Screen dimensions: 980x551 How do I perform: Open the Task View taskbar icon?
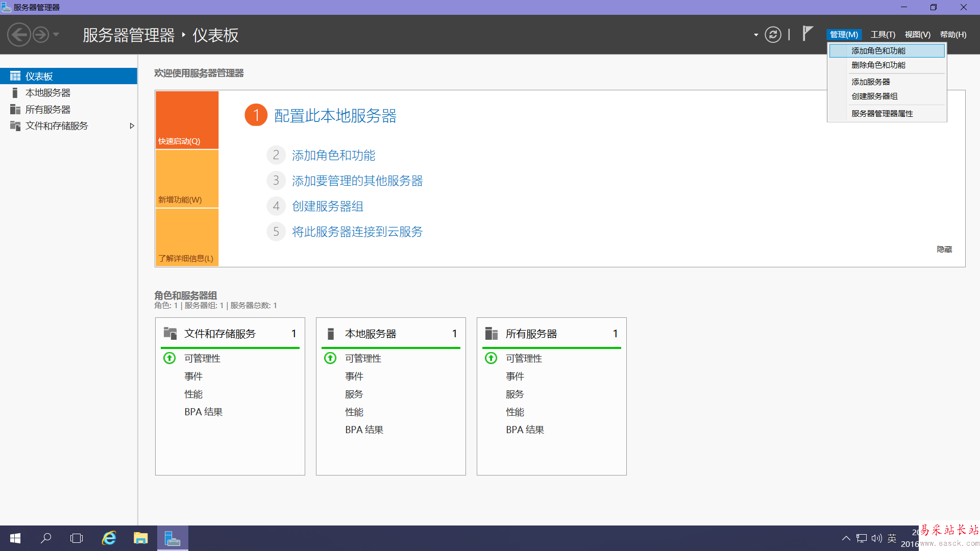click(77, 538)
